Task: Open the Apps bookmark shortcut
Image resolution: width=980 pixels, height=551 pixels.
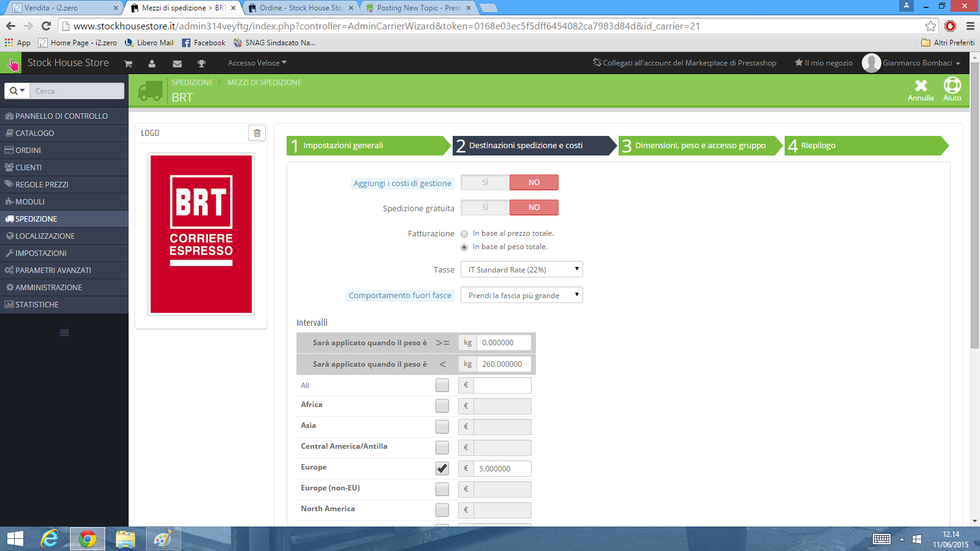Action: coord(17,43)
